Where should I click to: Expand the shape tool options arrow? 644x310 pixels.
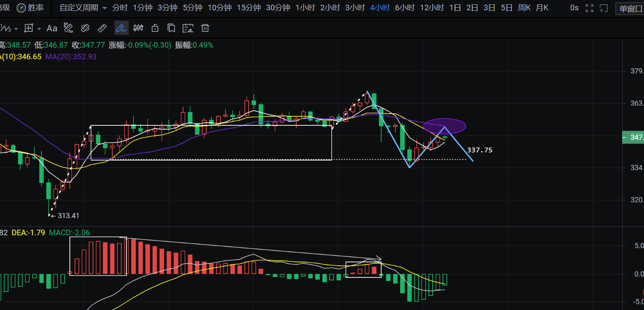point(39,29)
